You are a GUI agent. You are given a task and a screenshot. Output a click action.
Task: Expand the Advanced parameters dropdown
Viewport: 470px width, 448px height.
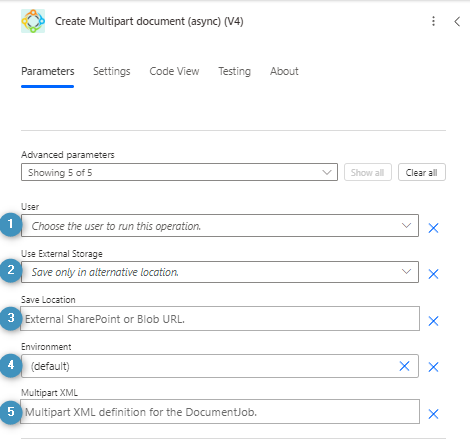tap(179, 172)
